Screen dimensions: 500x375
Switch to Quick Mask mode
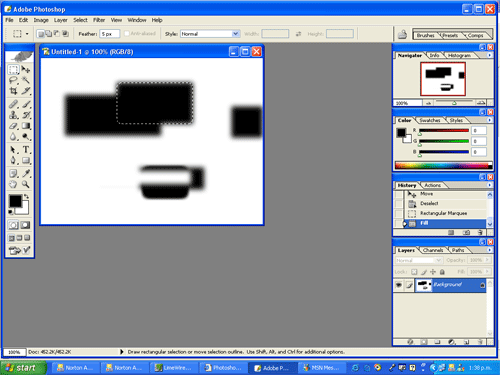click(x=26, y=225)
